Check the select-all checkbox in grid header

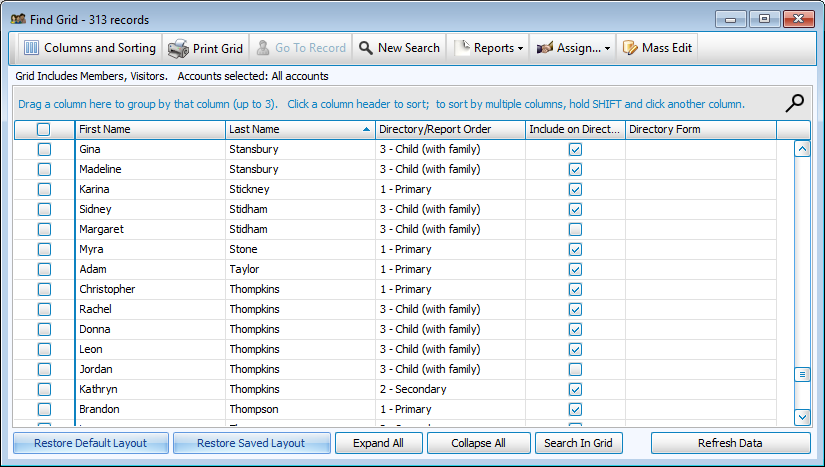(44, 129)
